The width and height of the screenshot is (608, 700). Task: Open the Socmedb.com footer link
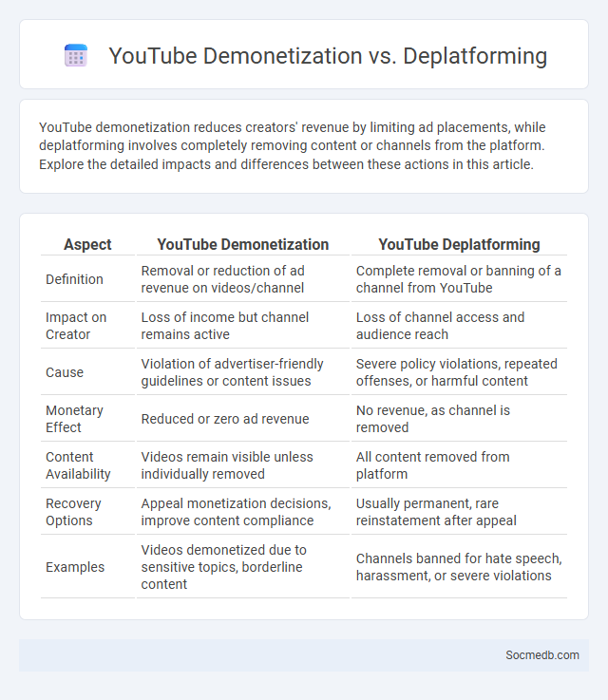tap(541, 655)
